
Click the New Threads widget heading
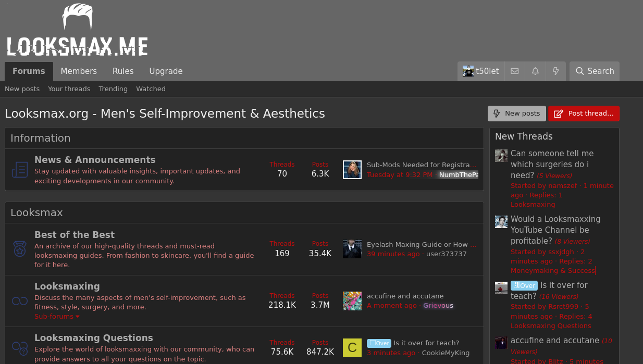(524, 136)
